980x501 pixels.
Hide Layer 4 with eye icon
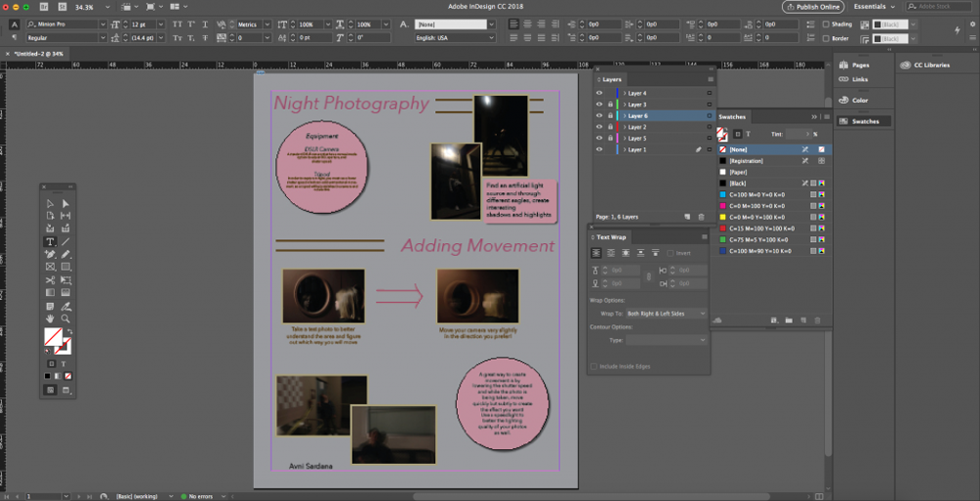click(599, 93)
